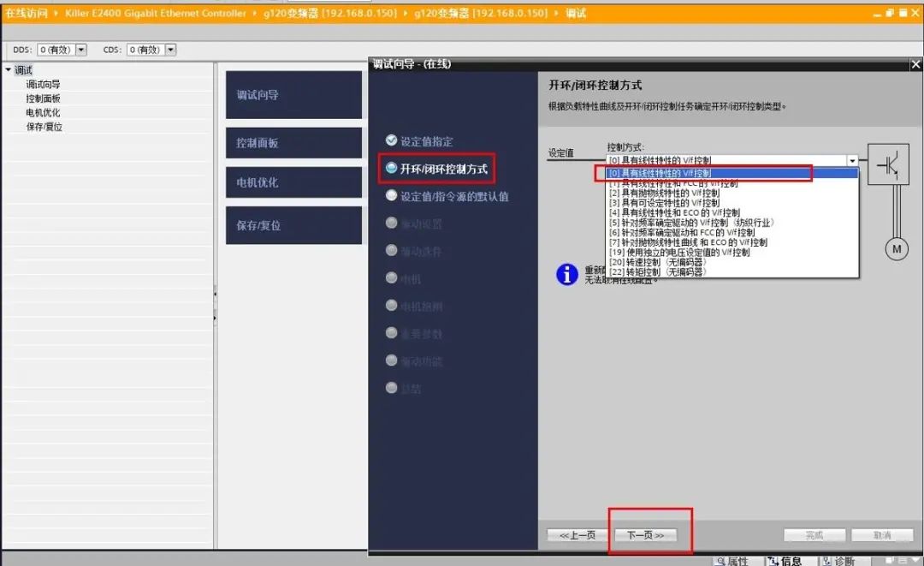The image size is (924, 566).
Task: Toggle the 控制方式 dropdown arrow
Action: (852, 160)
